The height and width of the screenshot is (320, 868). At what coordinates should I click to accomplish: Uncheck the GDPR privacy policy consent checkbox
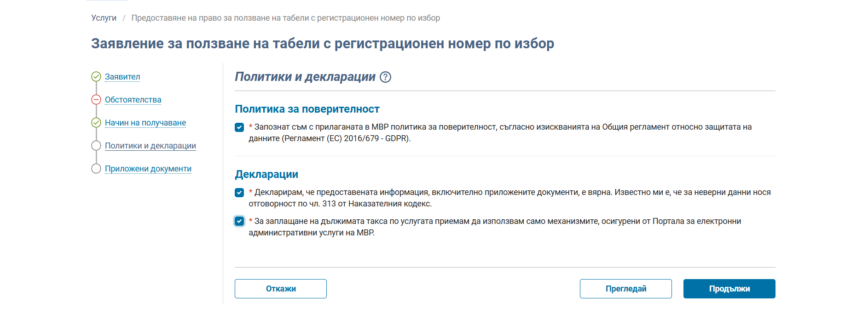tap(239, 127)
